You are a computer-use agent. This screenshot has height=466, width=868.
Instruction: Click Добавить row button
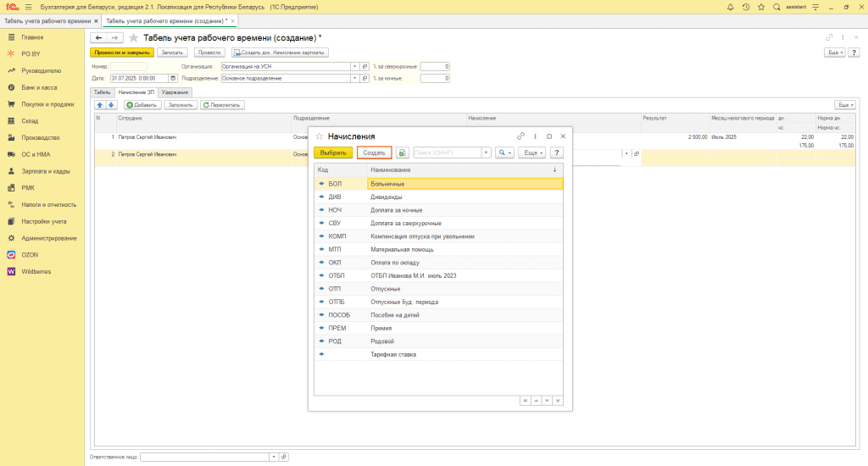[142, 105]
